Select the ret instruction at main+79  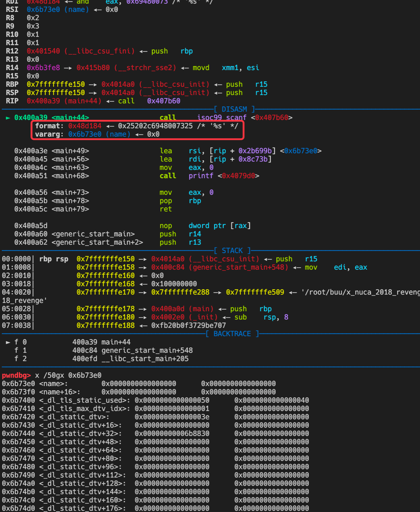(x=166, y=209)
